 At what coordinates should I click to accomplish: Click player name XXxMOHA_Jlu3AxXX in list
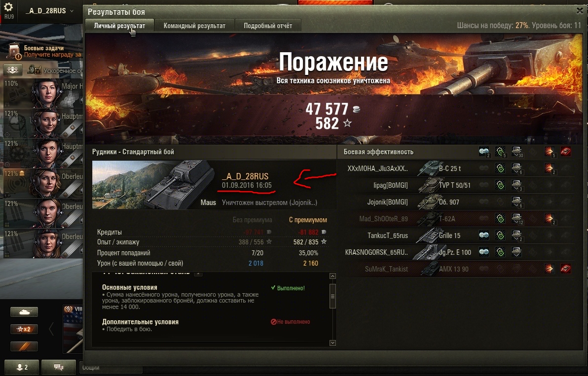[377, 169]
